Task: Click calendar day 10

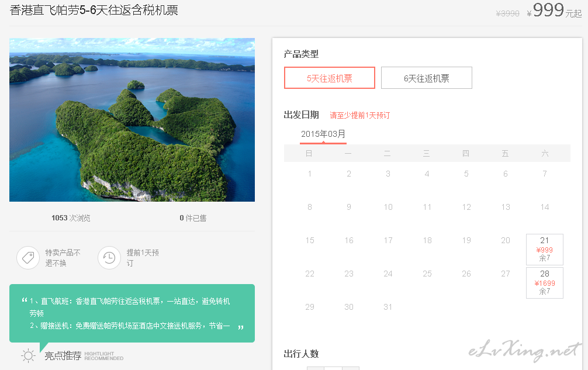Action: 388,207
